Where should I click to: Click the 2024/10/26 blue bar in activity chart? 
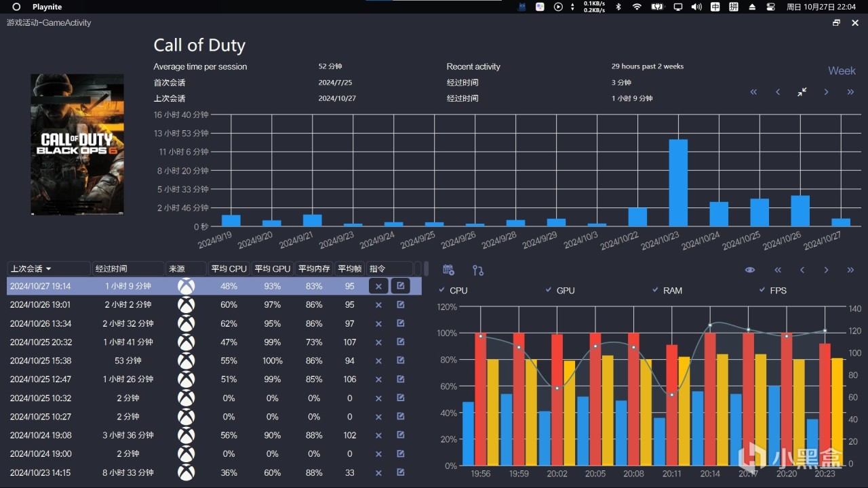800,211
